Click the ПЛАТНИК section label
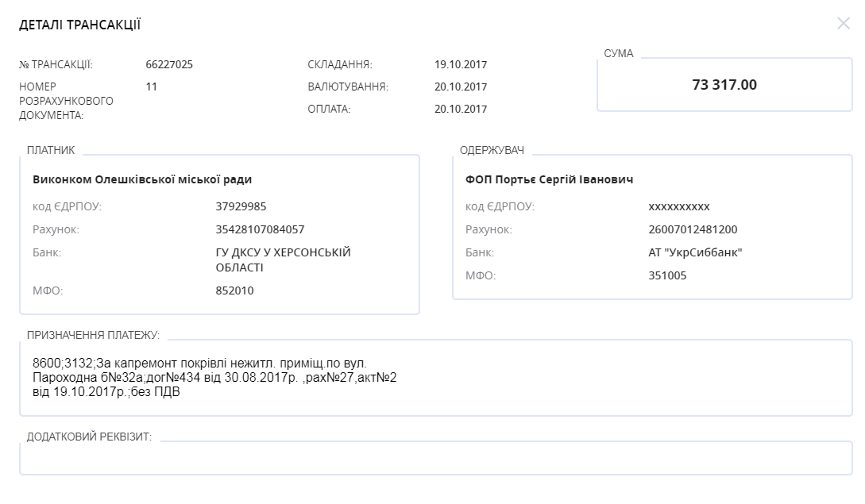 tap(51, 150)
